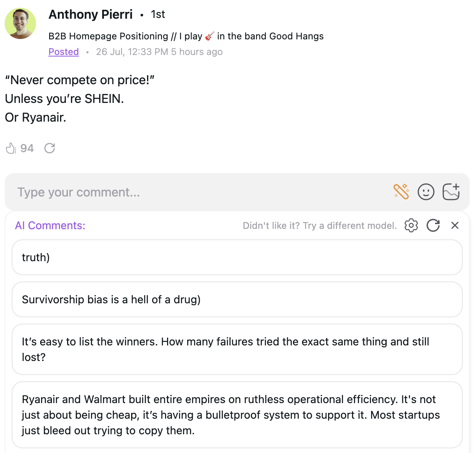Select the "truth)" AI comment suggestion
The image size is (476, 453).
pyautogui.click(x=237, y=257)
